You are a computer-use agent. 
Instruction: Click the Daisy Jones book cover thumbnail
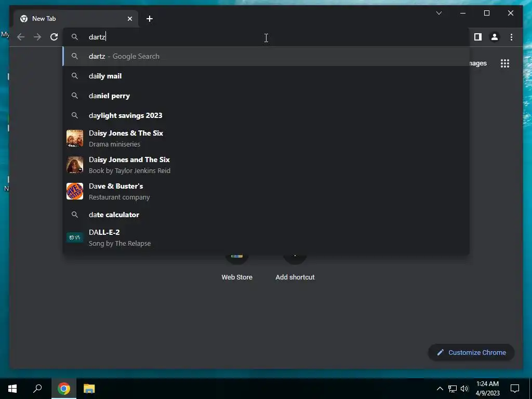pyautogui.click(x=75, y=165)
